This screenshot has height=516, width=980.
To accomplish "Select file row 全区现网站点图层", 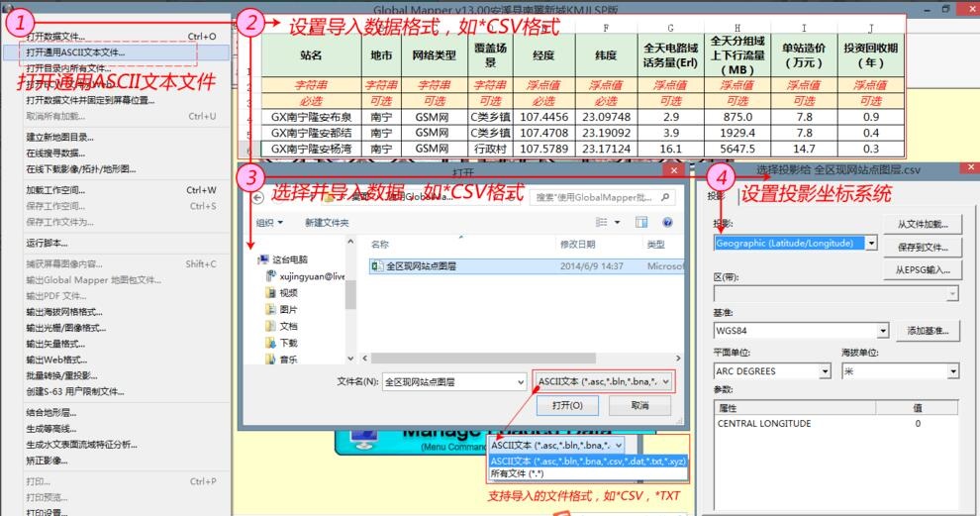I will (x=526, y=265).
